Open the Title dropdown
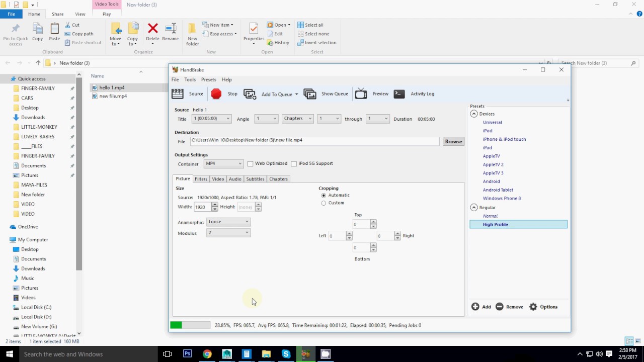The image size is (644, 362). pos(211,119)
